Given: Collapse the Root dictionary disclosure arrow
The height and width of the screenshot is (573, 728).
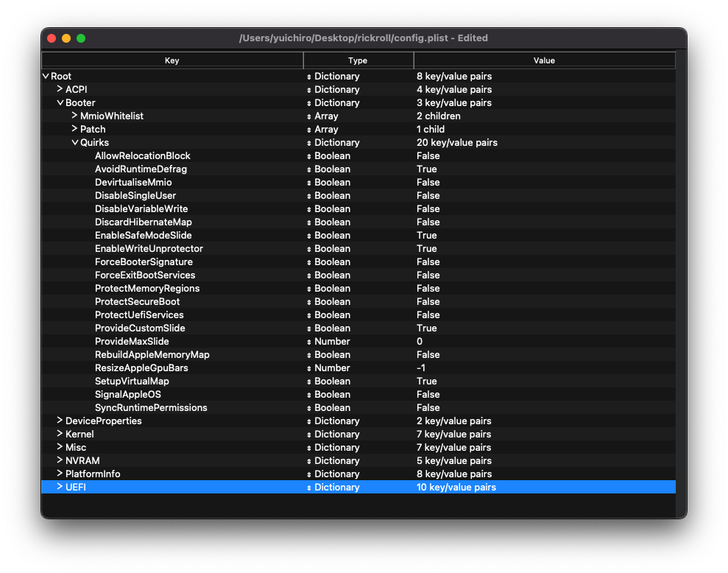Looking at the screenshot, I should click(46, 77).
